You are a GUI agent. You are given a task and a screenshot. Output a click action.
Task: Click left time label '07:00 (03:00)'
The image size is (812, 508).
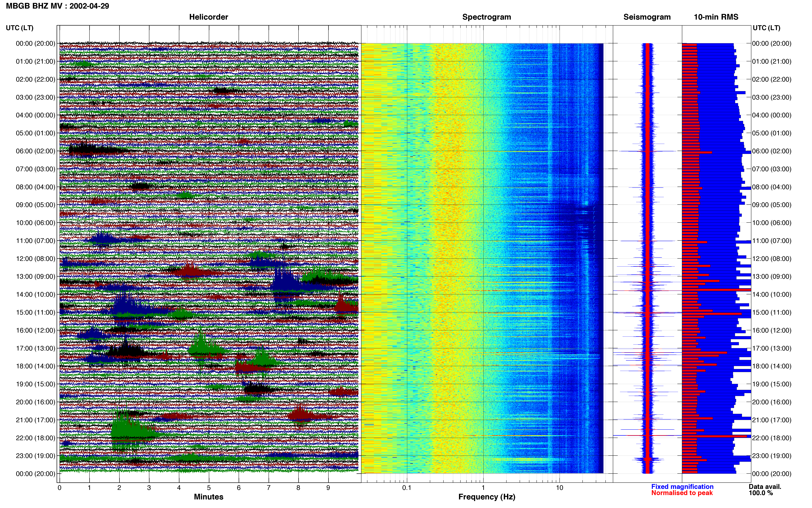(36, 169)
